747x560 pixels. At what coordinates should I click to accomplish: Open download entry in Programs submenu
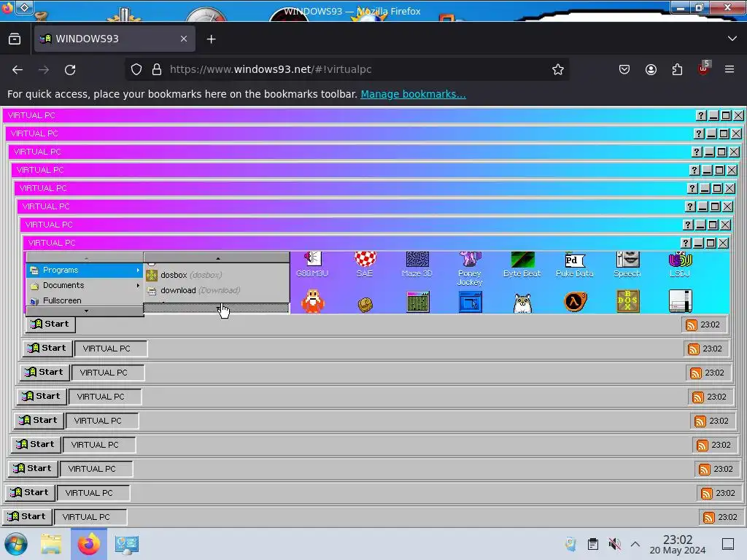coord(217,290)
